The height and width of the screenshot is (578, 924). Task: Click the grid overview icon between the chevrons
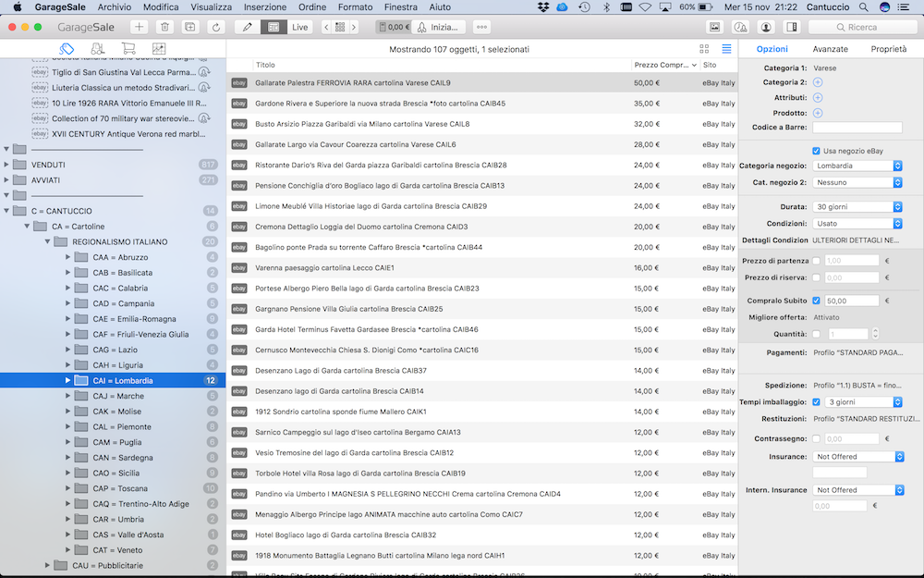tap(340, 27)
